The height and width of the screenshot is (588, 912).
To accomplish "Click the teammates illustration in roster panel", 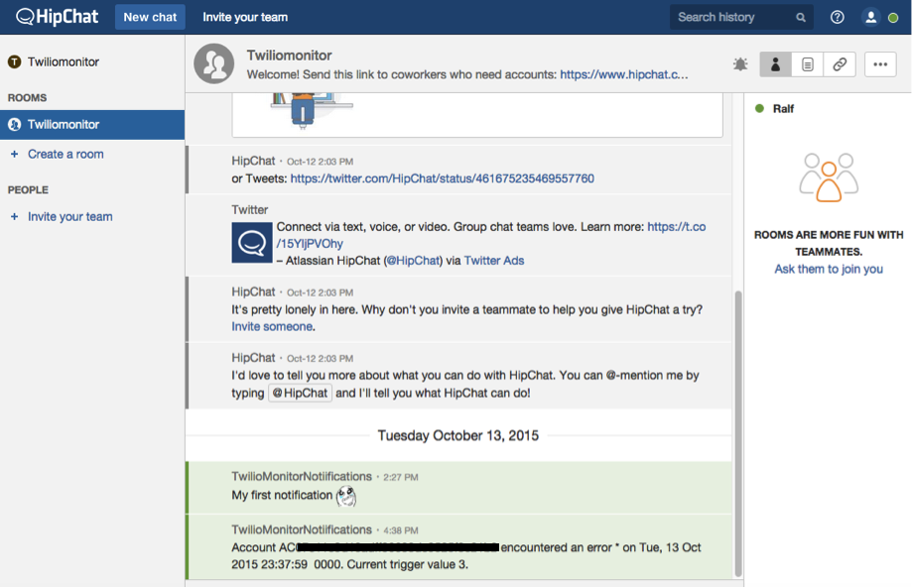I will pyautogui.click(x=829, y=177).
